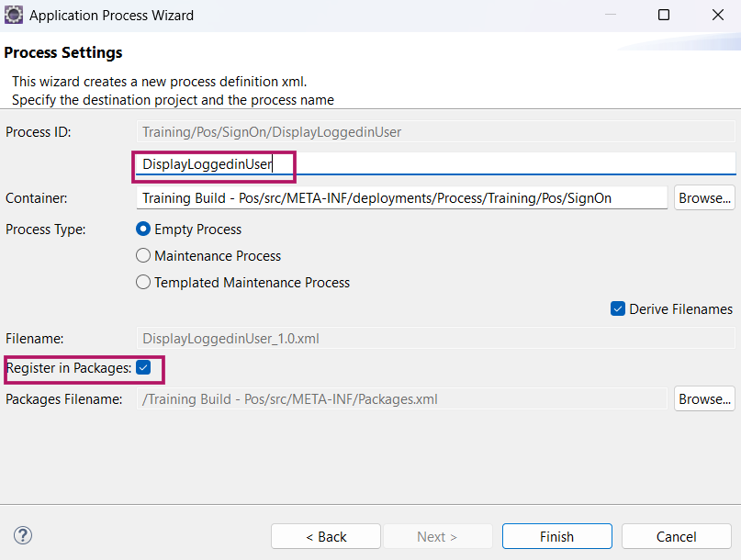Uncheck the Derive Filenames checkbox
Viewport: 741px width, 560px height.
click(618, 308)
